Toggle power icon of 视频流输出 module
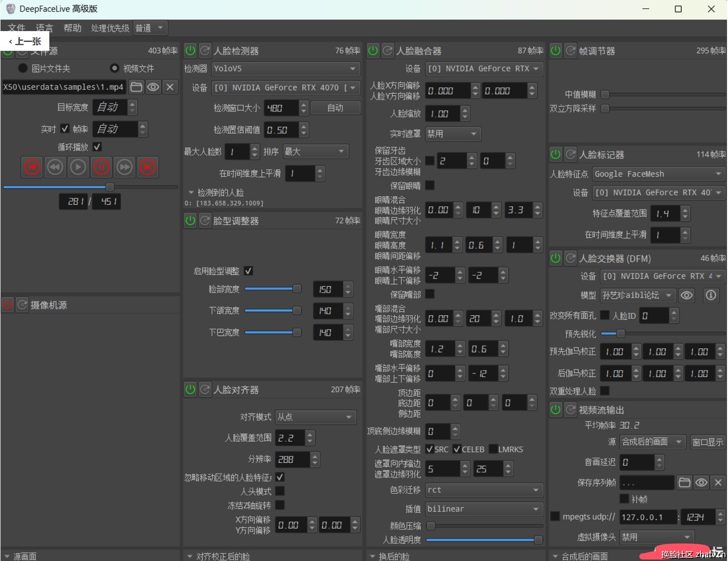This screenshot has height=561, width=728. click(x=556, y=410)
